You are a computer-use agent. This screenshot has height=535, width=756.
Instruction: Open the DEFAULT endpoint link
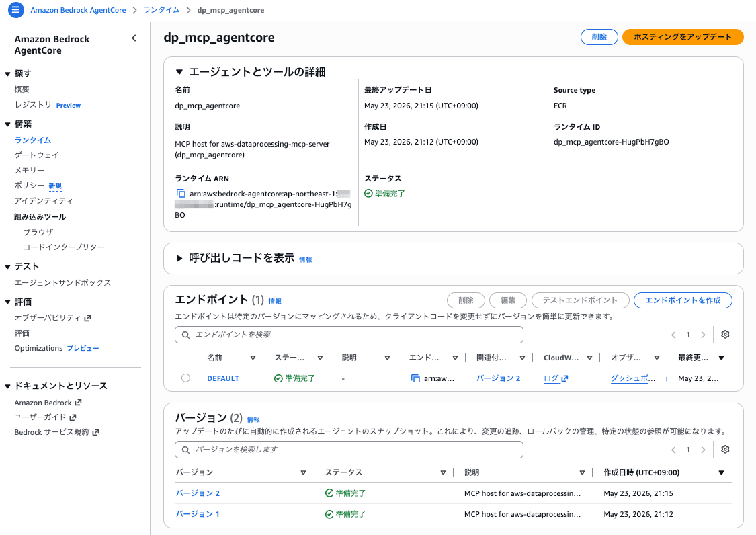(x=222, y=378)
